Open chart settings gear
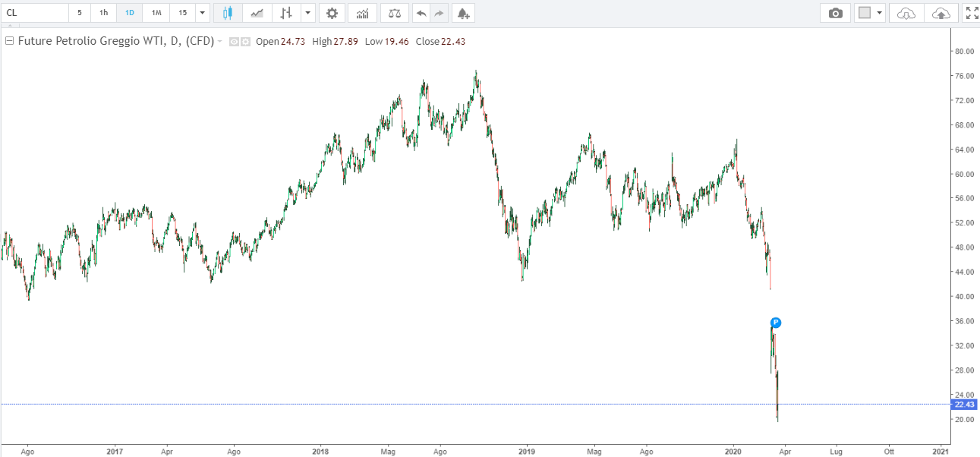This screenshot has width=980, height=457. click(x=332, y=13)
